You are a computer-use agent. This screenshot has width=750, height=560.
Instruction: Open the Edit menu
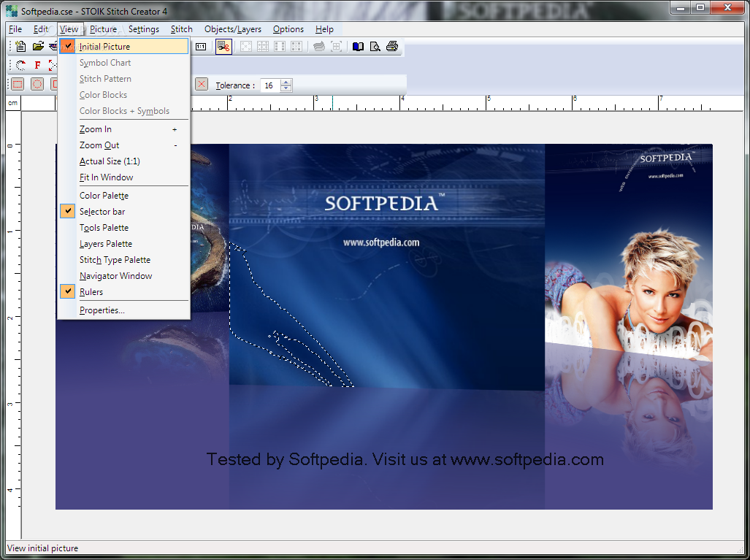click(x=41, y=29)
